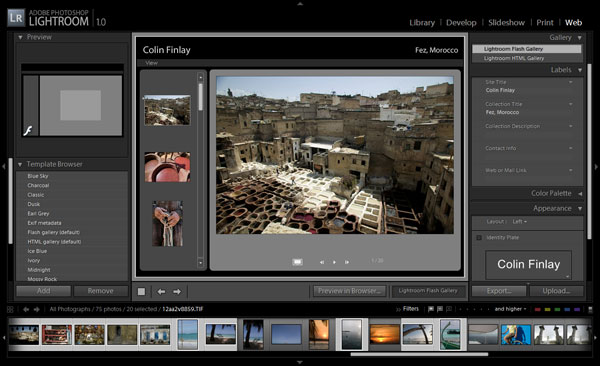Switch to the Develop module
Screen dimensions: 600x366
pos(461,23)
